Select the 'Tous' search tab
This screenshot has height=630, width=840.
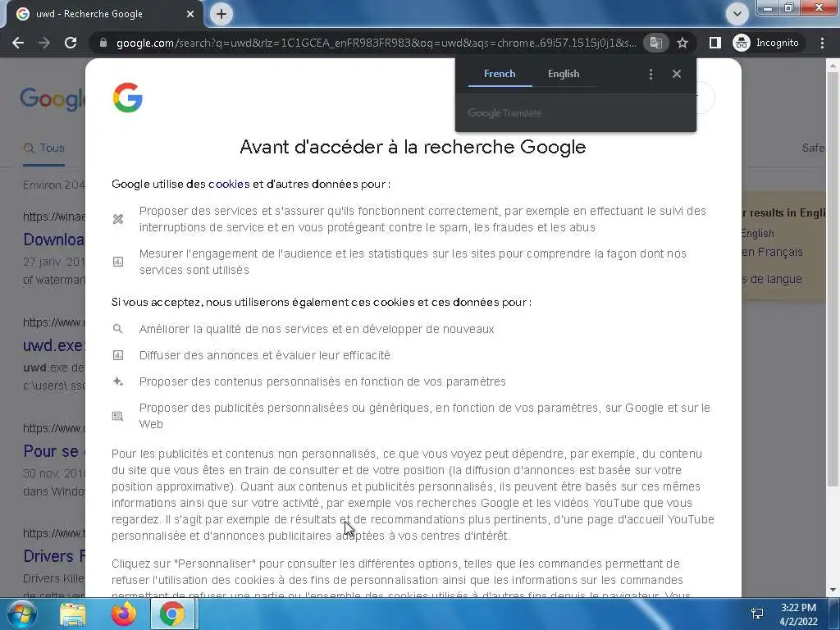pos(44,148)
